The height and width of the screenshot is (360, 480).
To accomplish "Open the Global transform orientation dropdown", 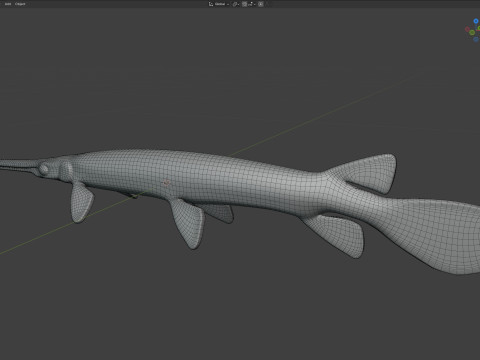I will pos(221,4).
